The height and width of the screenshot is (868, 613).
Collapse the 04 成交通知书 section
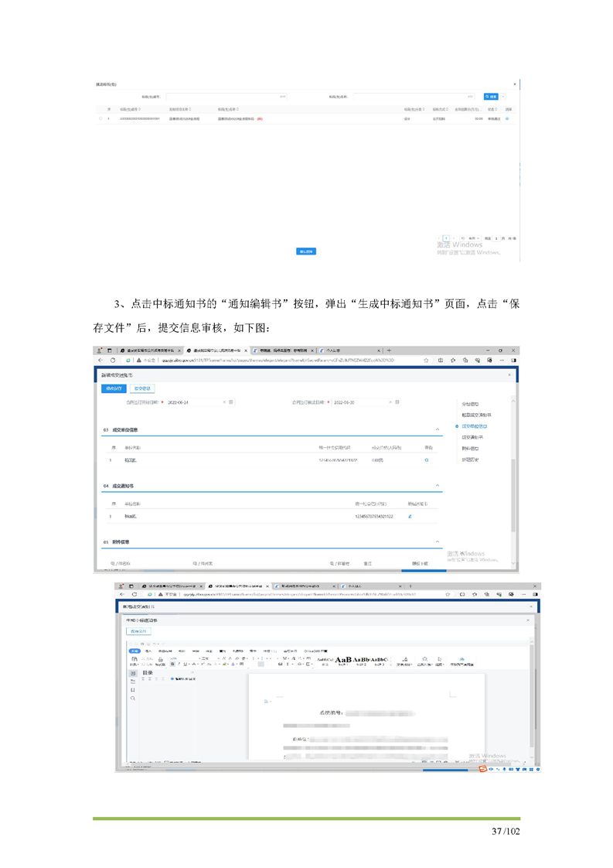[x=438, y=486]
